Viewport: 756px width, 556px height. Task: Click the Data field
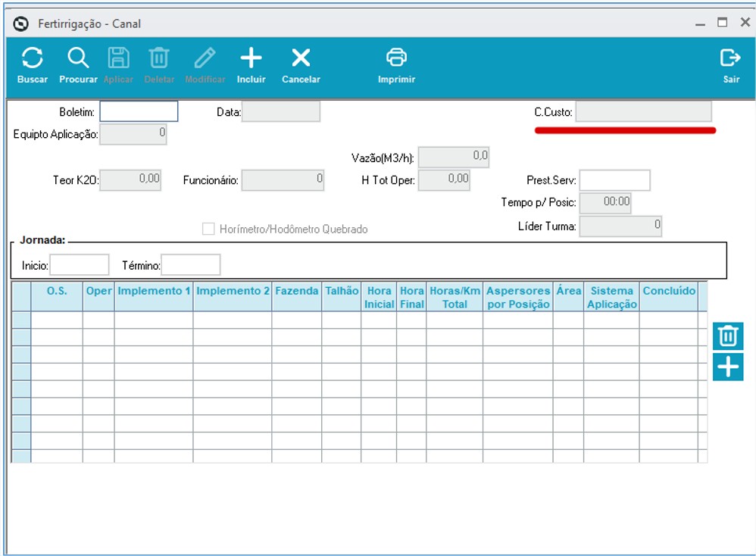tap(280, 111)
